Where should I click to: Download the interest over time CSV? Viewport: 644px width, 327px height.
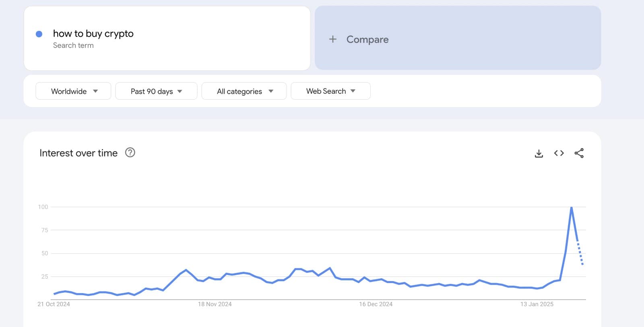click(539, 153)
